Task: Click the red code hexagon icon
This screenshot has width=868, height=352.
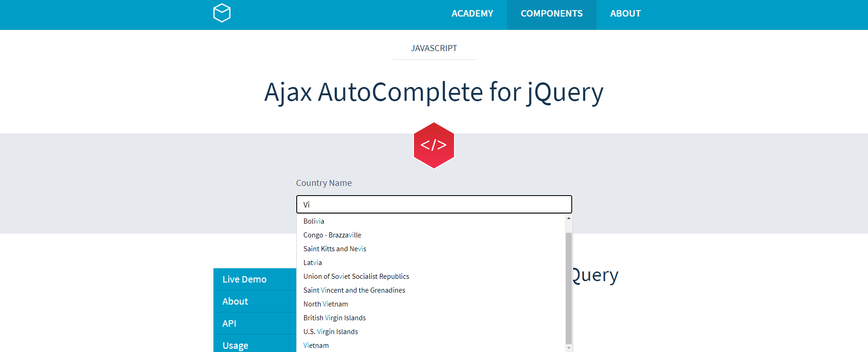Action: point(434,145)
